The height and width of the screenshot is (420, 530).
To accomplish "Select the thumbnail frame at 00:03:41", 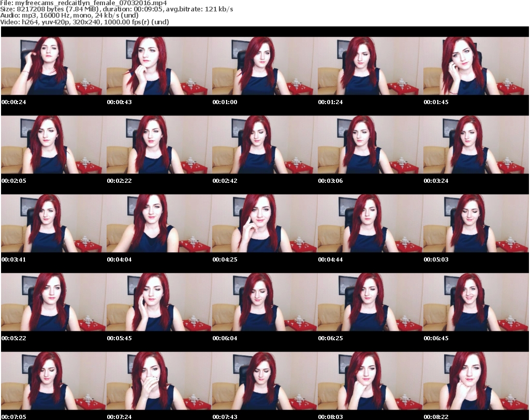I will coord(54,224).
